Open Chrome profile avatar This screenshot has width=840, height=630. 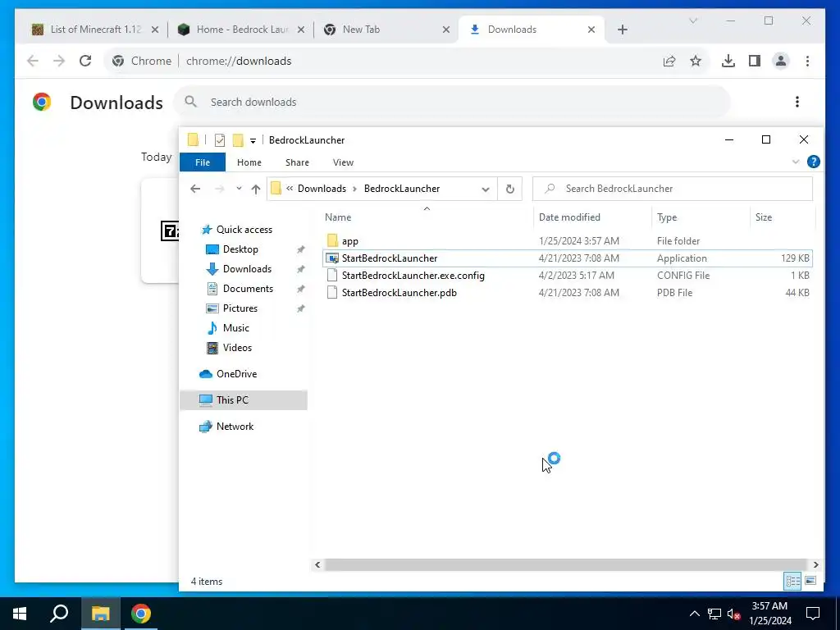click(781, 61)
